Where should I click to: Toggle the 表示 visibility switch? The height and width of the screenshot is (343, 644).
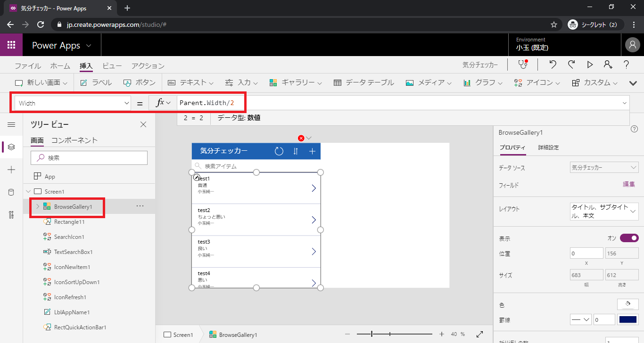pos(629,238)
